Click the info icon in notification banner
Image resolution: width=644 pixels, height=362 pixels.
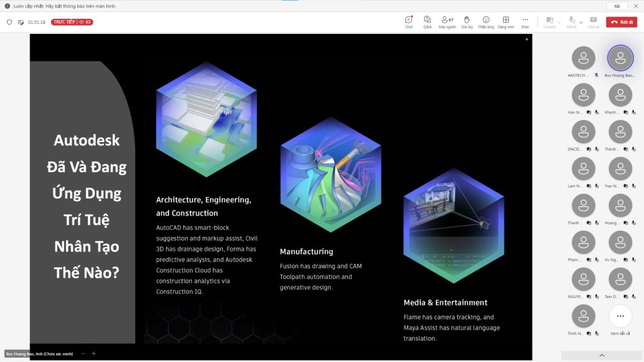(8, 6)
